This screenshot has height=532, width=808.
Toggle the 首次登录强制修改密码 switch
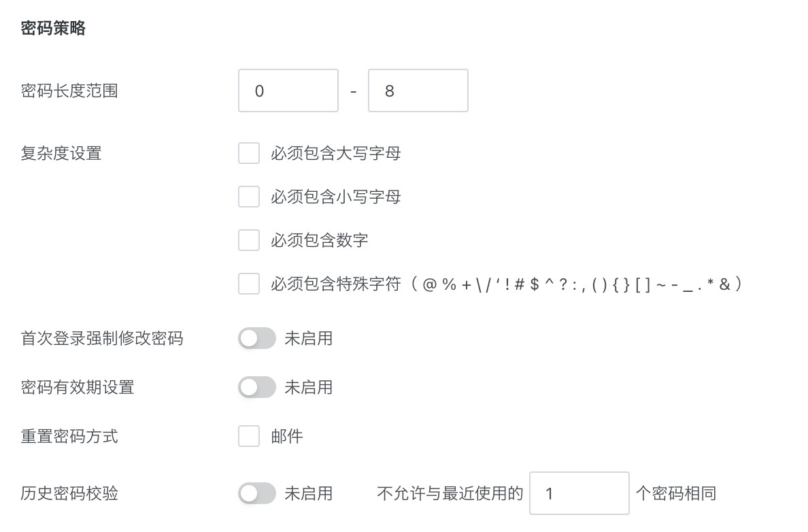click(x=257, y=338)
